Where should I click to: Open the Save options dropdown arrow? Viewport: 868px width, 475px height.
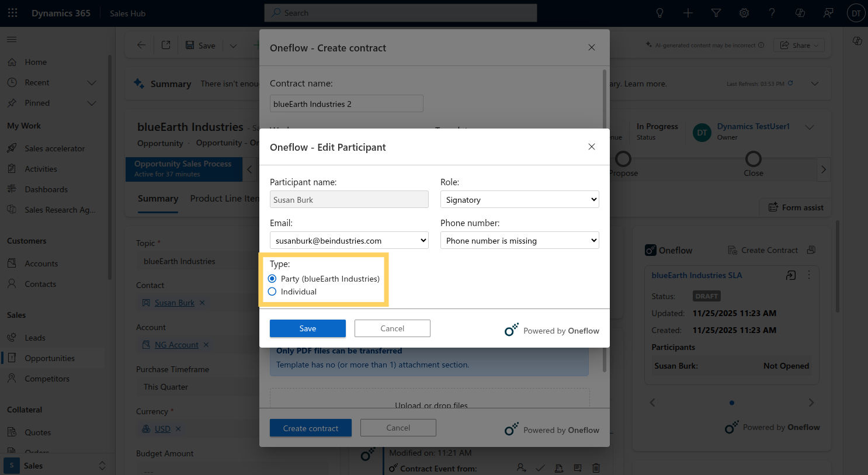(x=233, y=45)
